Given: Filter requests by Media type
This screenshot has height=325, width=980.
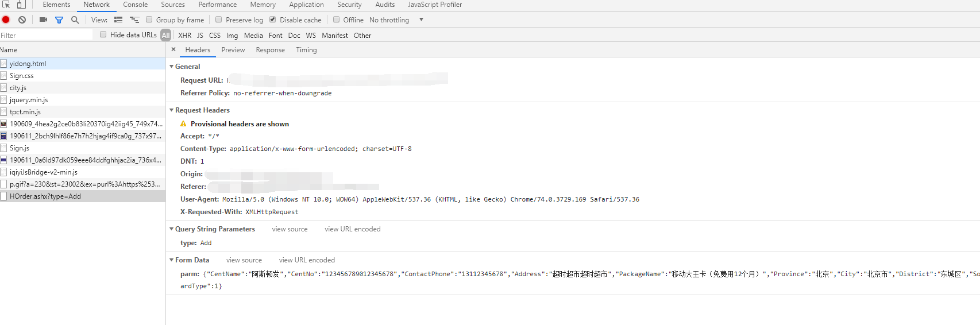Looking at the screenshot, I should click(x=253, y=35).
